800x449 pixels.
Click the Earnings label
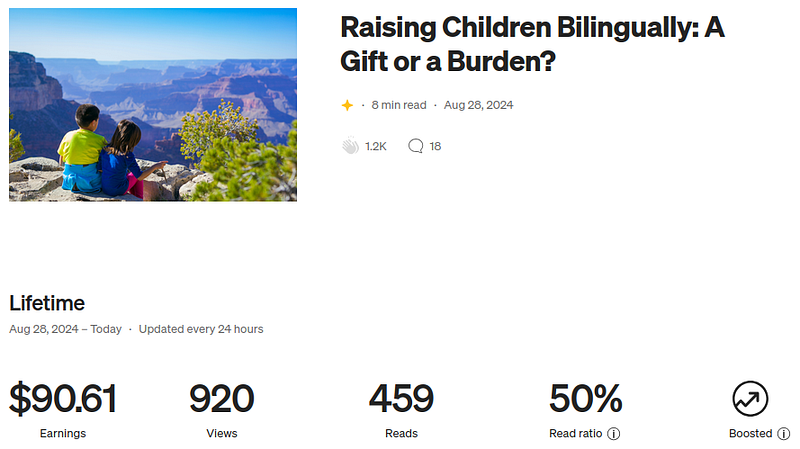(x=62, y=434)
